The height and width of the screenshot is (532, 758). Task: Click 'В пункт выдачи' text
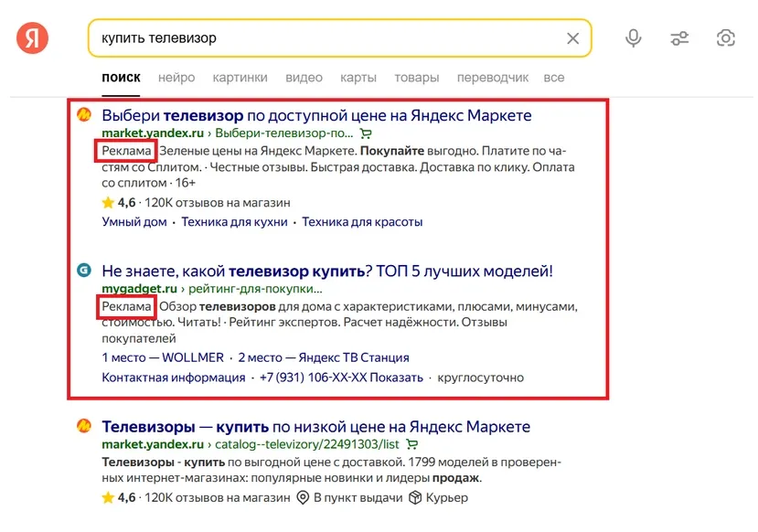point(358,497)
